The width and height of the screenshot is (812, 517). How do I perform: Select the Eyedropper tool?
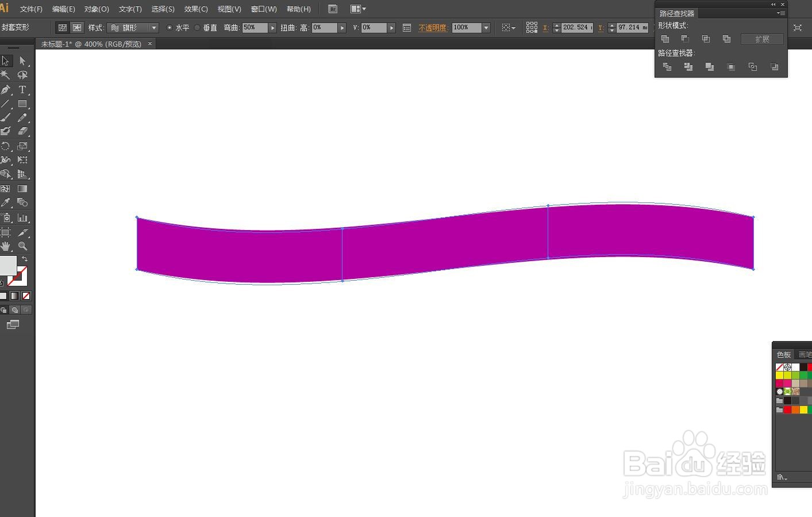click(x=6, y=202)
